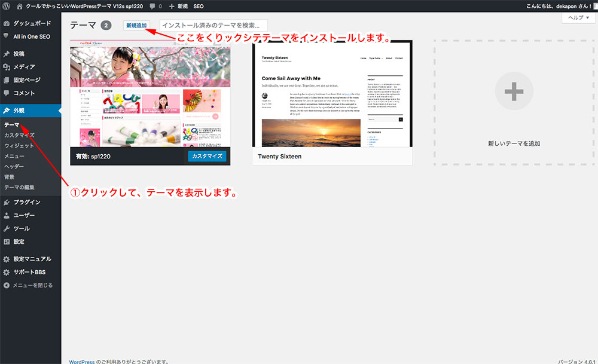Open the SEO menu in admin bar
The image size is (598, 364).
(x=199, y=6)
